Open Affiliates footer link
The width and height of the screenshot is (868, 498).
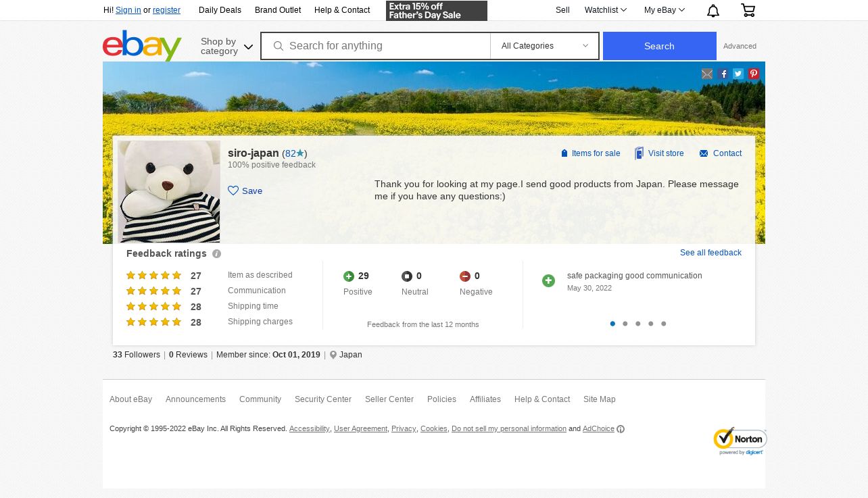tap(485, 399)
